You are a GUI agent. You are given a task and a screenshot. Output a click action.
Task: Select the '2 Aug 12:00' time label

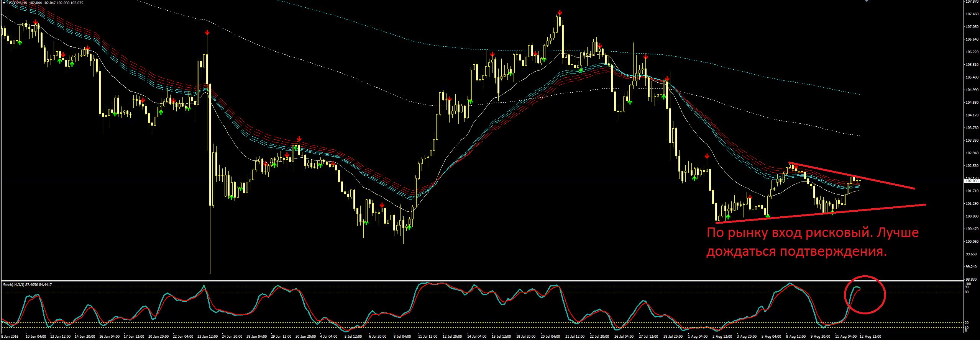(x=722, y=337)
